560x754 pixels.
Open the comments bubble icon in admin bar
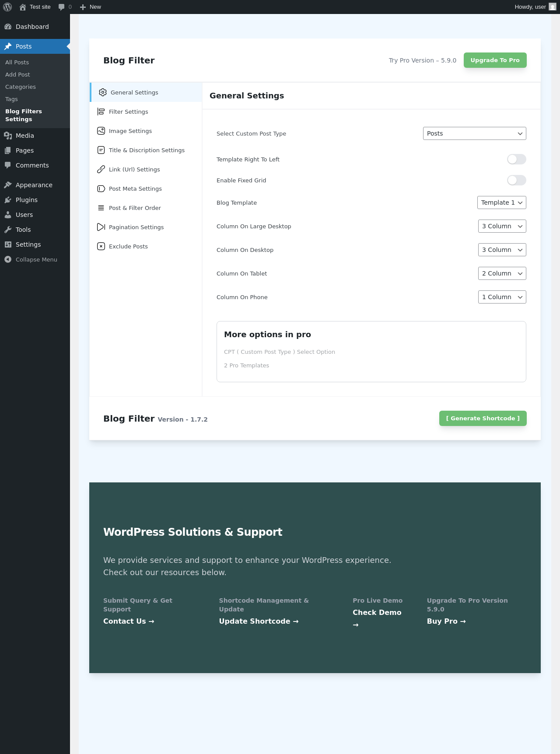point(61,7)
